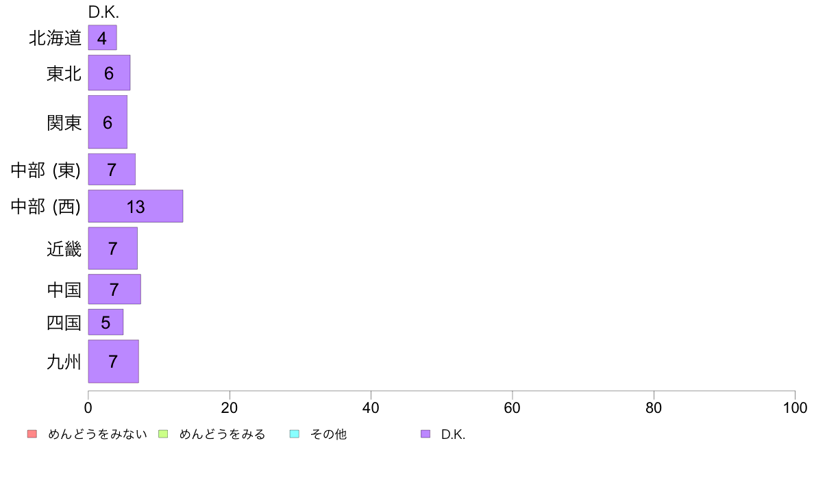This screenshot has width=814, height=504.
Task: Click the その他 legend label
Action: tap(328, 434)
